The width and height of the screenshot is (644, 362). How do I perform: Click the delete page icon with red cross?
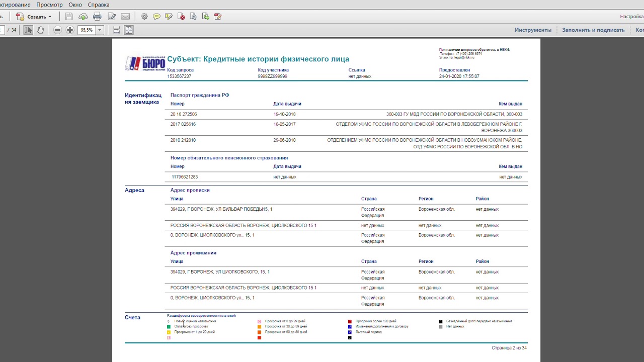[x=181, y=17]
